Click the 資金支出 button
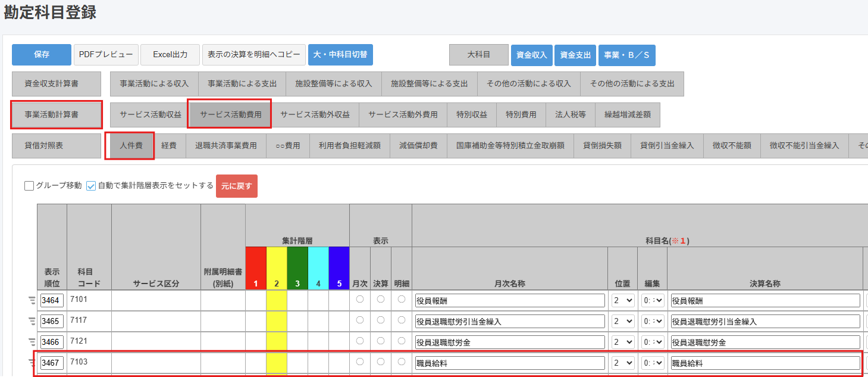Image resolution: width=868 pixels, height=377 pixels. coord(575,55)
